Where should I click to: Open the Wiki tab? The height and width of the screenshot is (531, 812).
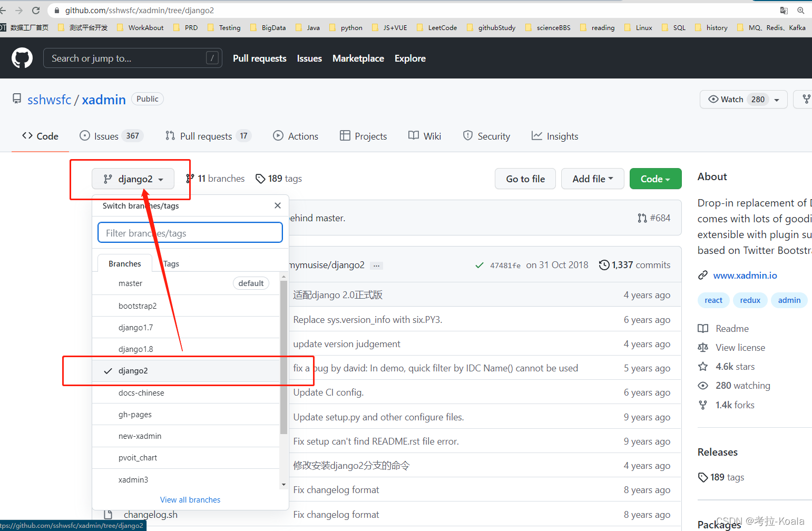tap(425, 136)
